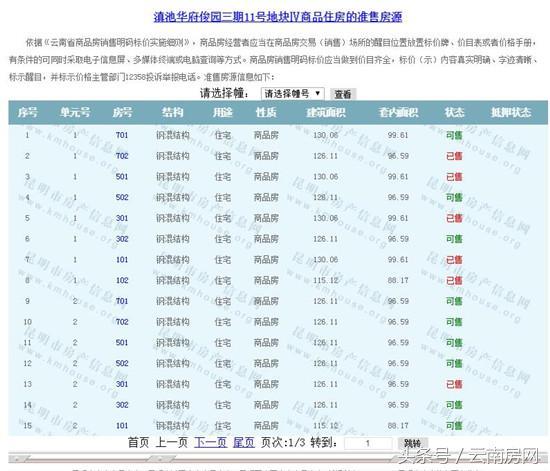Open the 请选择幢号 building dropdown
The image size is (550, 471).
click(x=293, y=94)
